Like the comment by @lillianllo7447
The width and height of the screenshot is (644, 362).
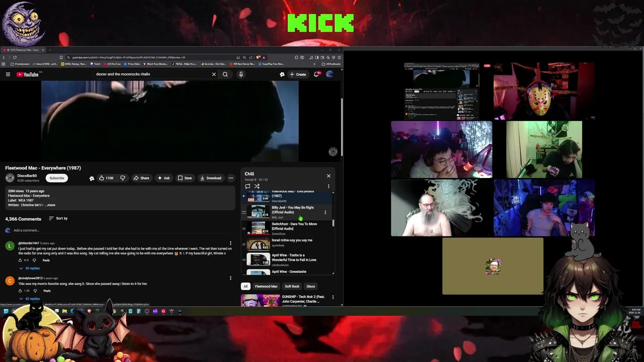click(x=21, y=260)
